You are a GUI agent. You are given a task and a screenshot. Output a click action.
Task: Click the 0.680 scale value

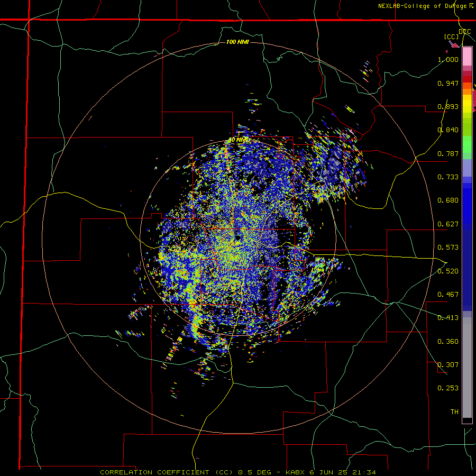click(448, 200)
